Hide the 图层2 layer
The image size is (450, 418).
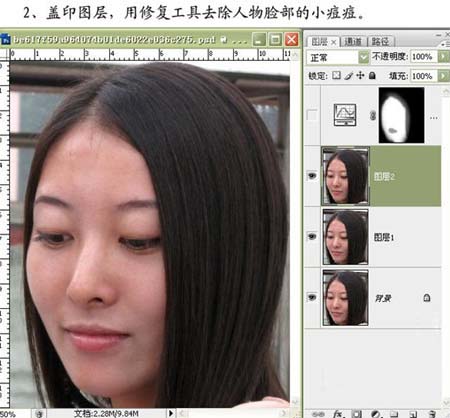click(x=312, y=175)
